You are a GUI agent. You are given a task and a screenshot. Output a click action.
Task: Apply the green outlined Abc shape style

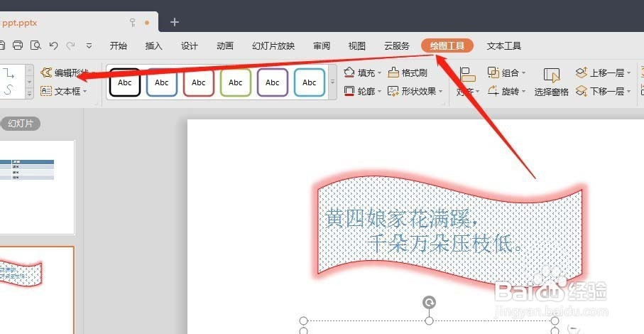[235, 82]
